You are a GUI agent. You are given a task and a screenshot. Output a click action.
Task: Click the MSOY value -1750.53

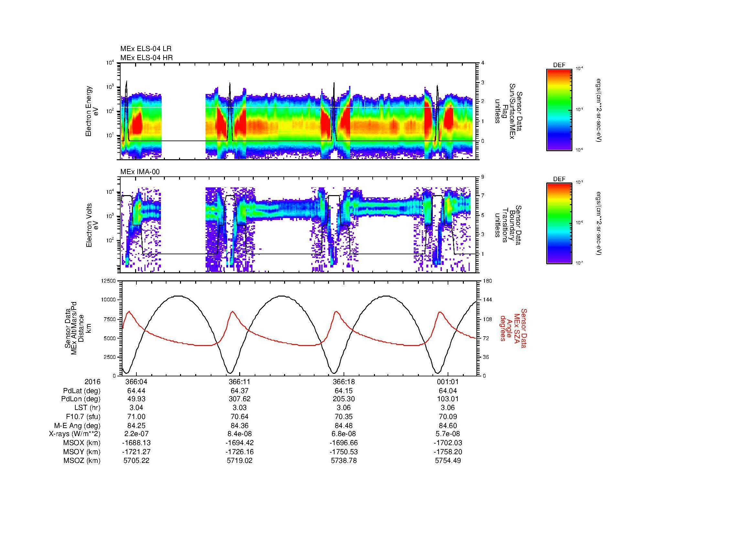[x=344, y=452]
